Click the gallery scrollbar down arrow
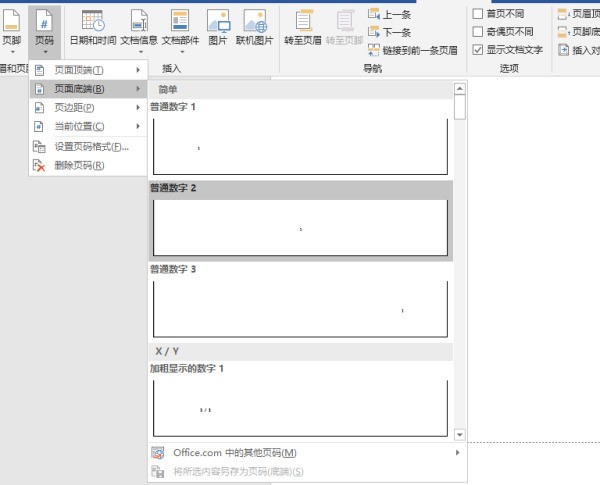The image size is (600, 485). point(460,433)
